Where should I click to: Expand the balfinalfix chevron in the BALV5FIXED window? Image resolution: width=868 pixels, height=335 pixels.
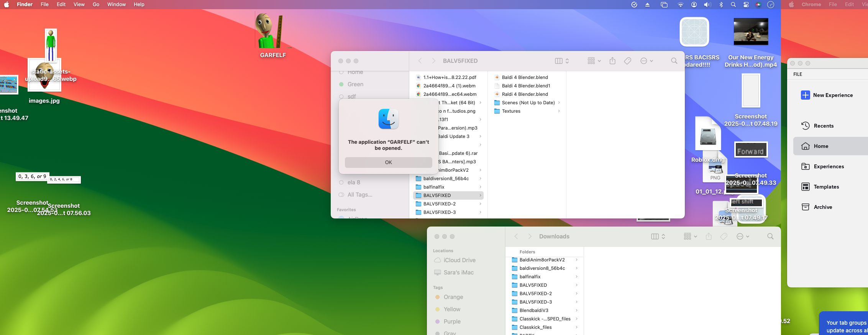[480, 187]
